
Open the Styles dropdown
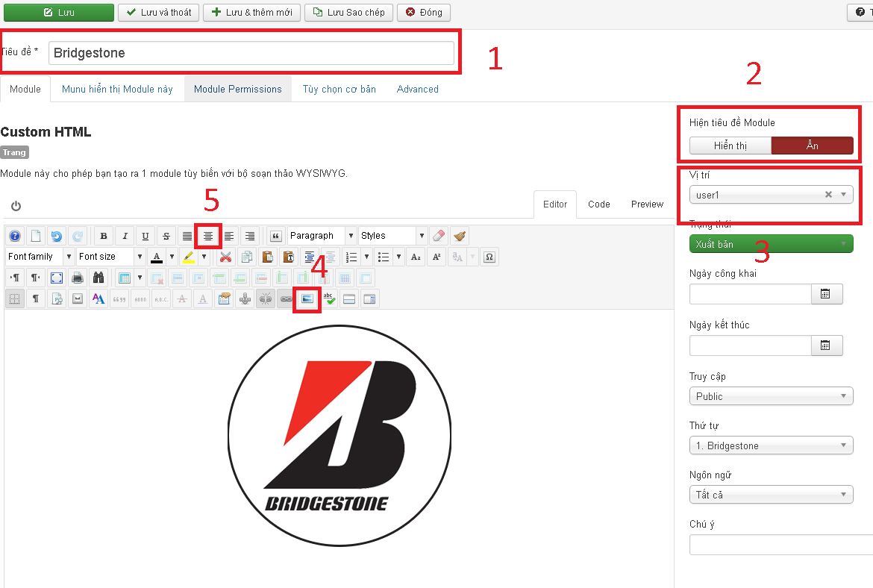click(392, 236)
